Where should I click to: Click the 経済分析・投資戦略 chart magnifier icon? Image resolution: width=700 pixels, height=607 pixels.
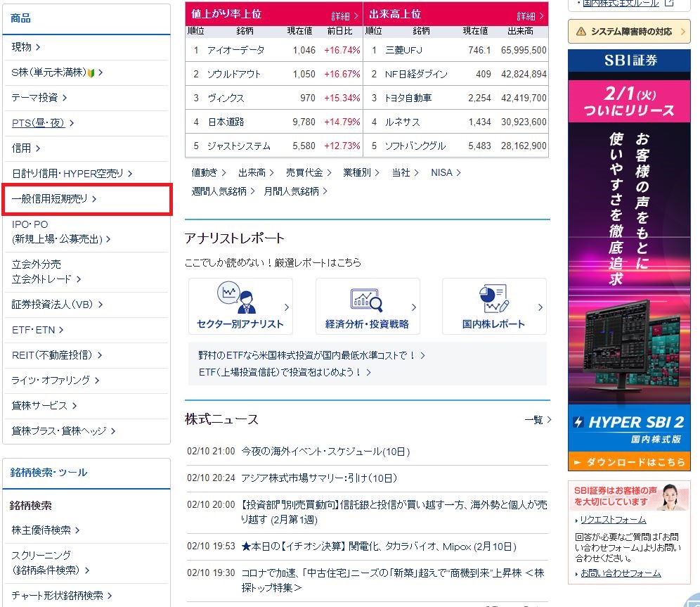coord(367,299)
